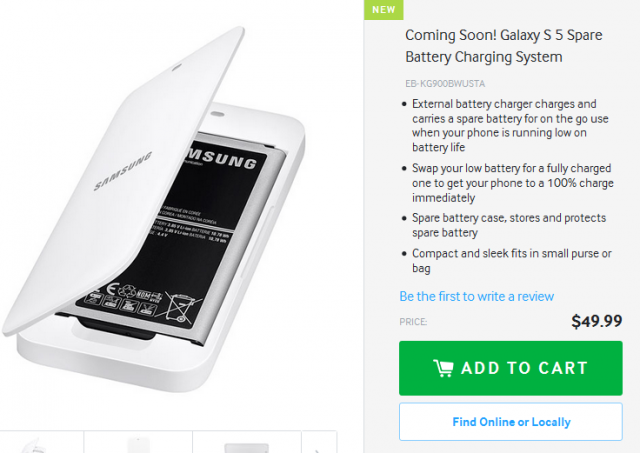Open 'Be the first to write a review'
Image resolution: width=640 pixels, height=453 pixels.
(x=476, y=296)
